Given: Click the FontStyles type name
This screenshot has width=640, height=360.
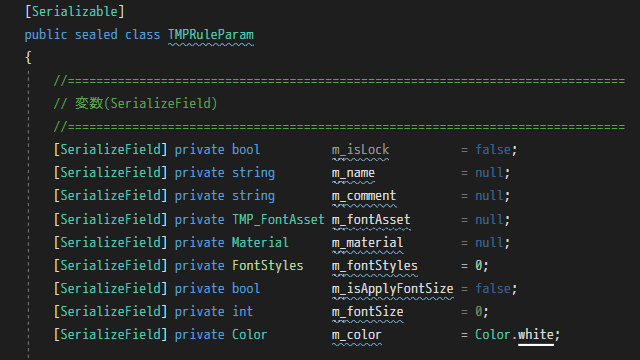Looking at the screenshot, I should (x=268, y=266).
